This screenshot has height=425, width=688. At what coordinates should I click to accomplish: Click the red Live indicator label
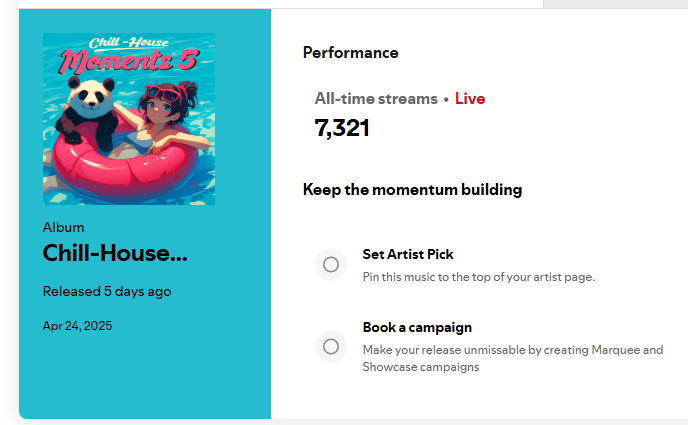click(x=470, y=99)
